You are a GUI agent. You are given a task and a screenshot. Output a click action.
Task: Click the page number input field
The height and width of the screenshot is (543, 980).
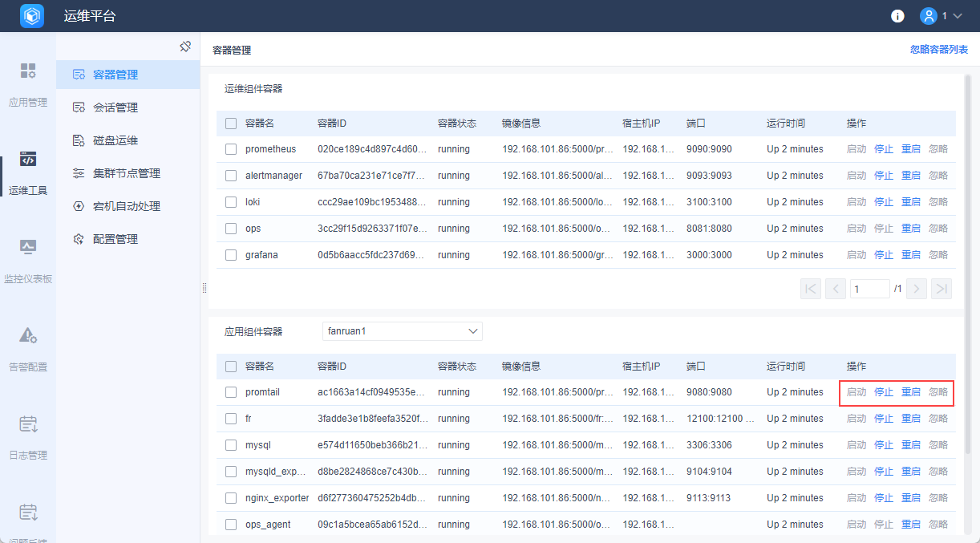(x=869, y=289)
